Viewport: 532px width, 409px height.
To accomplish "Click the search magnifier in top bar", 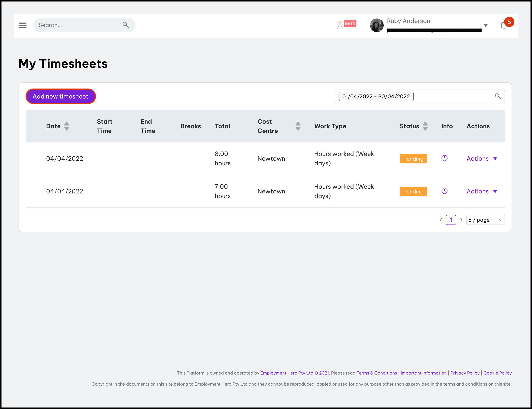I will point(126,25).
